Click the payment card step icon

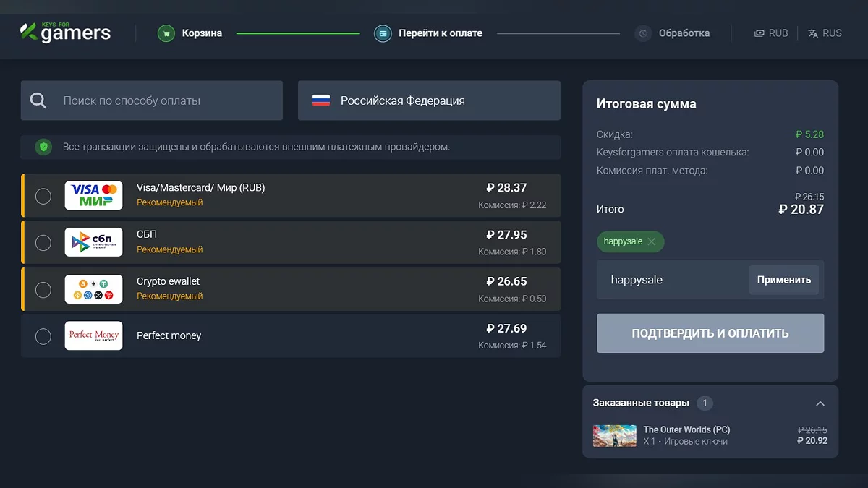tap(383, 33)
